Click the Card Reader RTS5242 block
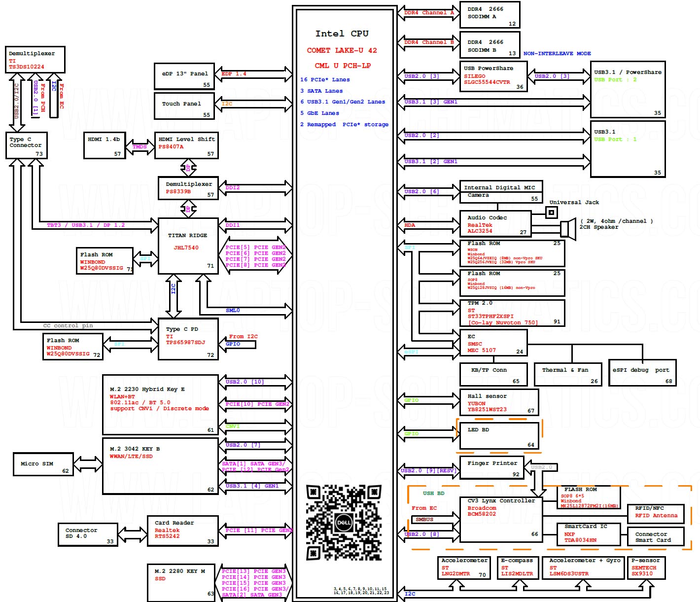This screenshot has height=602, width=700. (x=183, y=531)
